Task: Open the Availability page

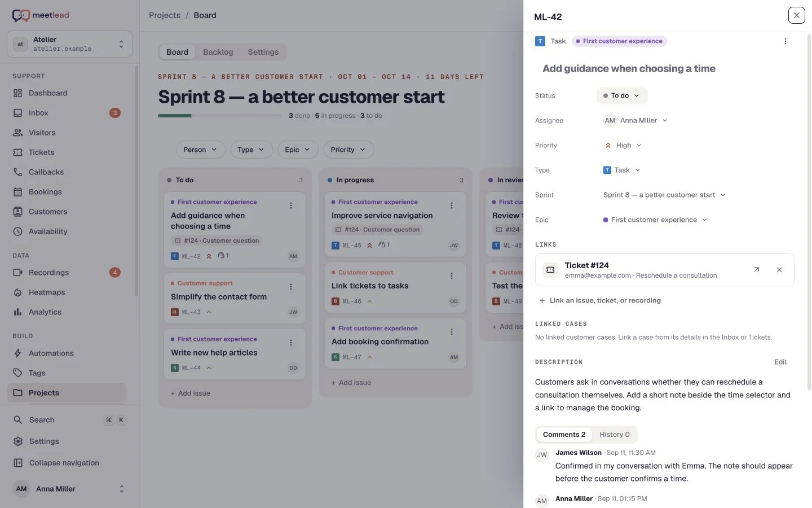Action: click(67, 231)
